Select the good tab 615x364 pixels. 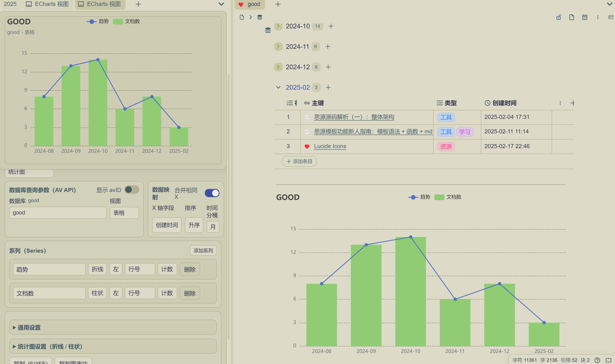pyautogui.click(x=250, y=4)
